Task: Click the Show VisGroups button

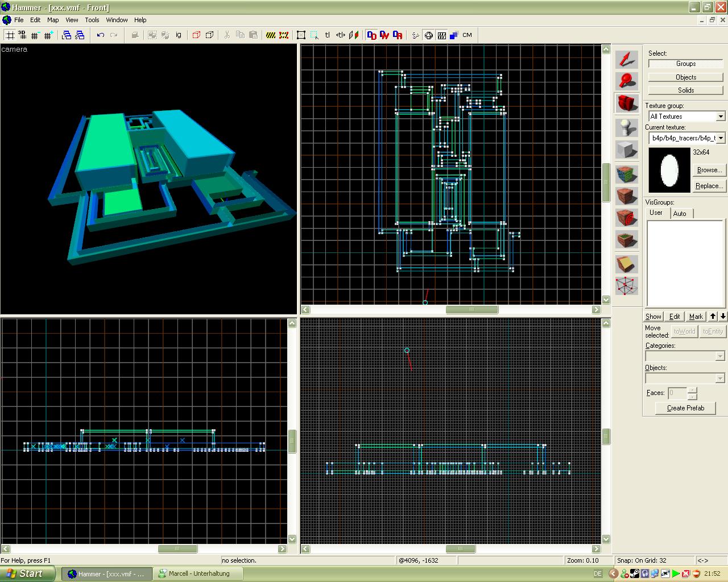Action: (x=653, y=317)
